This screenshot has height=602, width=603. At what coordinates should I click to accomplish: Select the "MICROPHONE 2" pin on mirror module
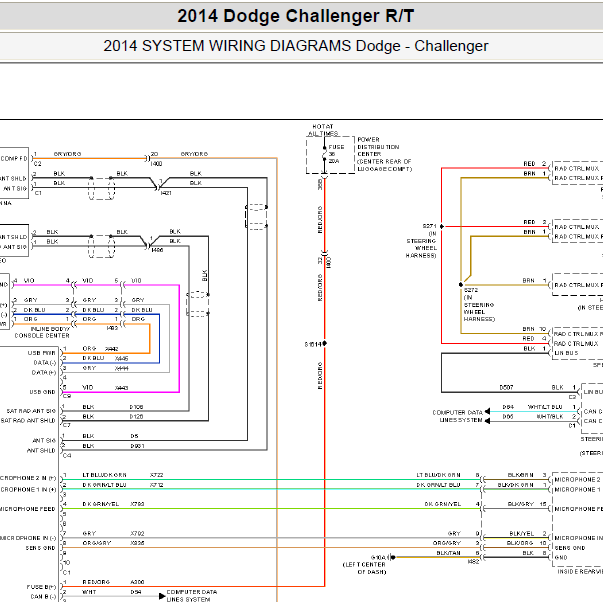[x=577, y=480]
